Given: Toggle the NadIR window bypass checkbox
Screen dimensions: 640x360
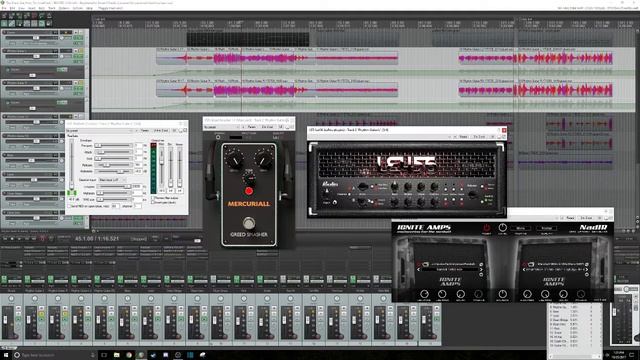Looking at the screenshot, I should (x=610, y=218).
